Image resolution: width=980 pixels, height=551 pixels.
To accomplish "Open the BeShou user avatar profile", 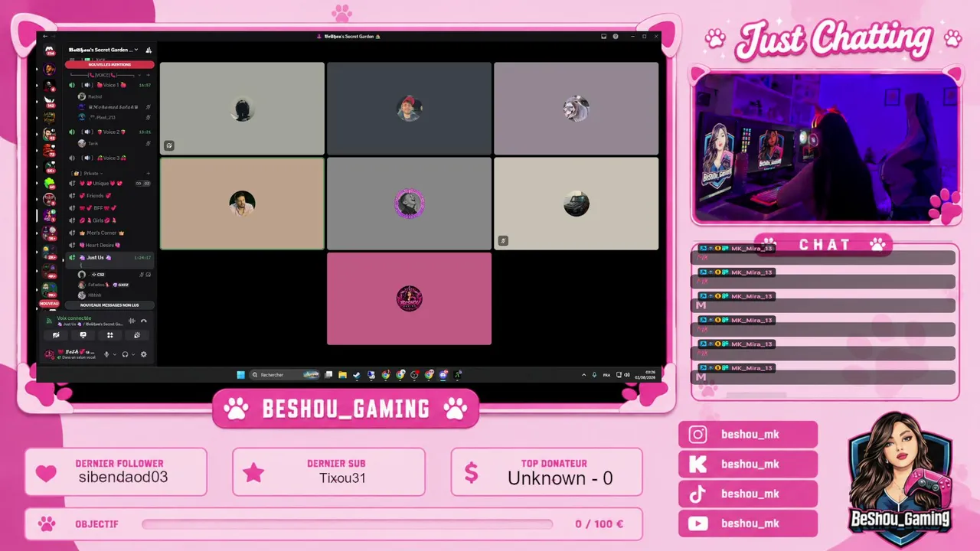I will [50, 354].
